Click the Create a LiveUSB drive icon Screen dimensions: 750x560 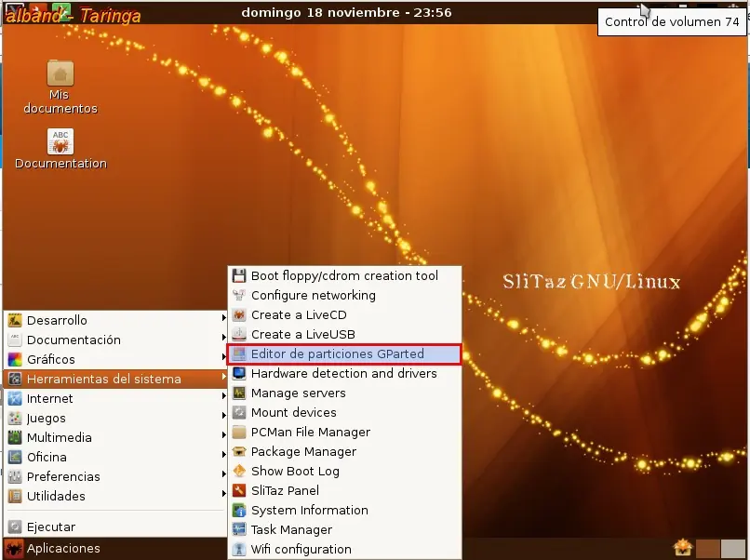(x=239, y=334)
